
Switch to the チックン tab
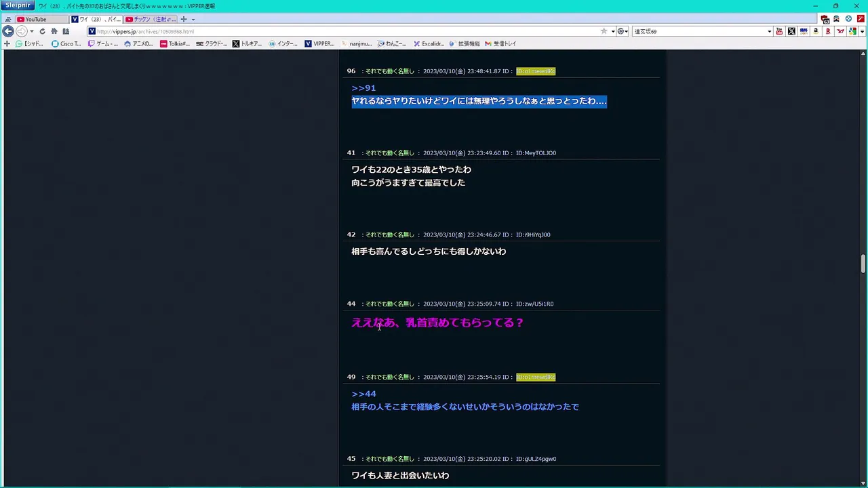(x=150, y=19)
